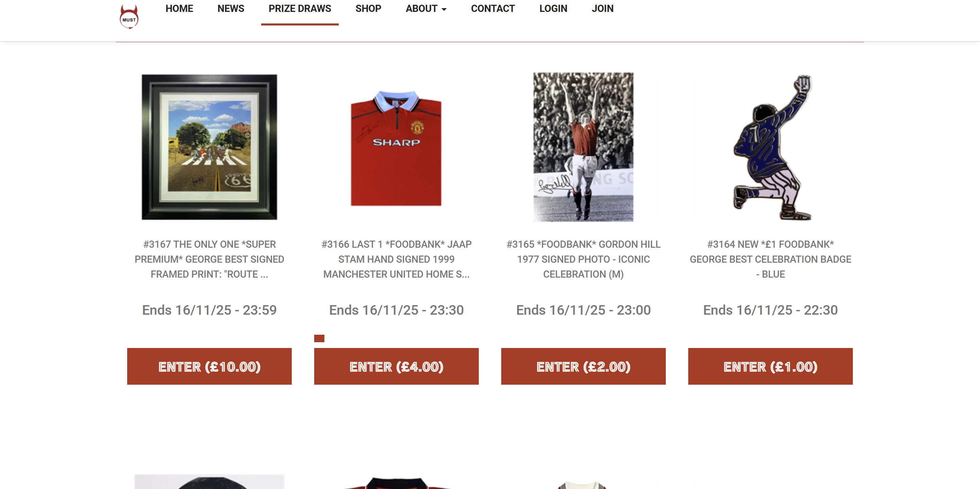Click the ENTER (£1.00) button
Viewport: 980px width, 489px height.
coord(771,366)
